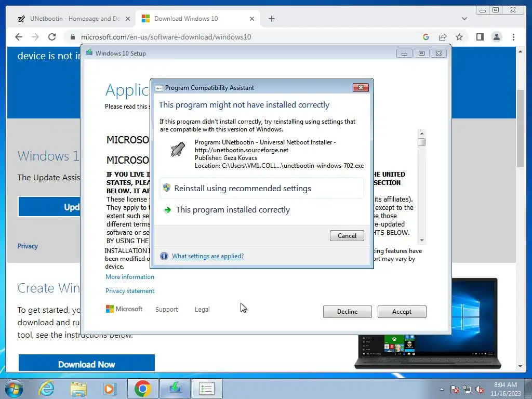Viewport: 532px width, 399px height.
Task: Minimize the Windows 10 Setup window
Action: click(x=404, y=54)
